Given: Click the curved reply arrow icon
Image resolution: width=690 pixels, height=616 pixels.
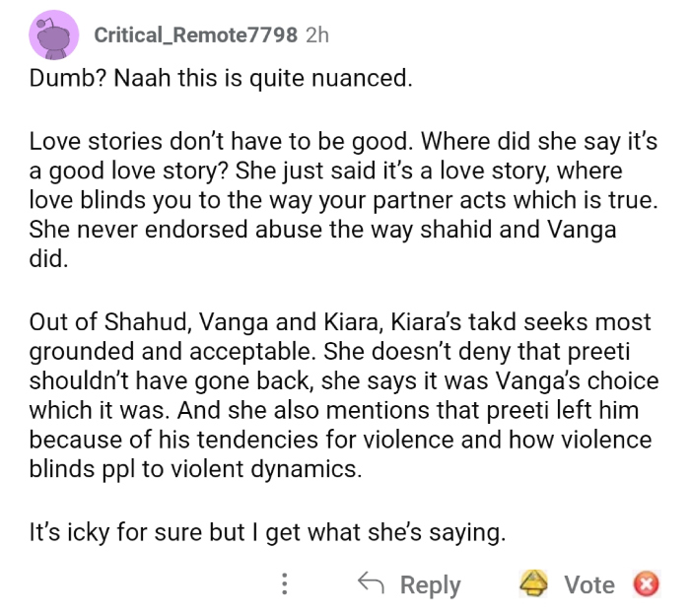Looking at the screenshot, I should 371,584.
